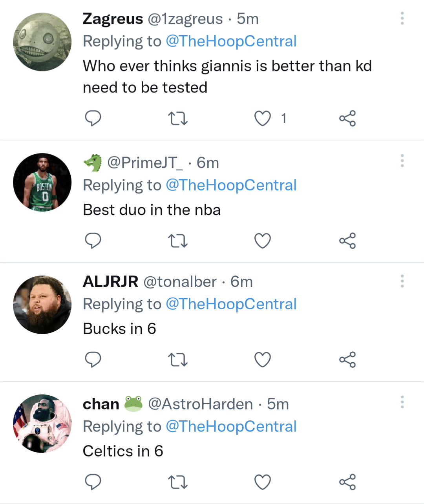Share the "Celtics in 6" tweet
Image resolution: width=424 pixels, height=504 pixels.
pos(347,482)
